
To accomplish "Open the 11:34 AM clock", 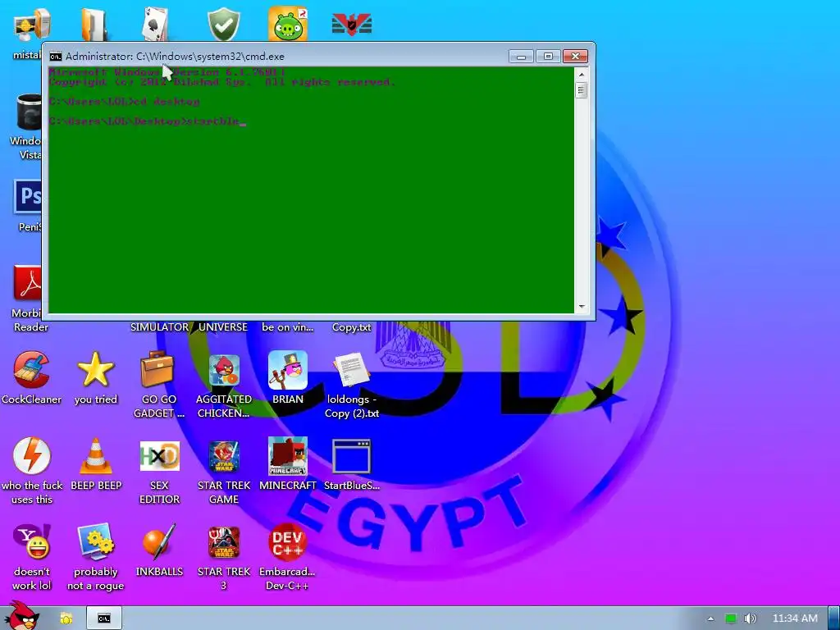I will tap(795, 619).
